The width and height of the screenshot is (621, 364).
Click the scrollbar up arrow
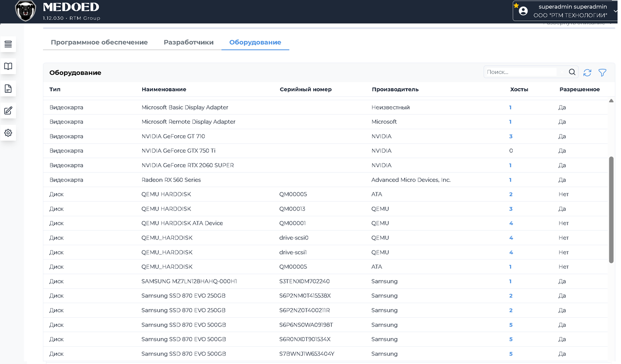[611, 101]
